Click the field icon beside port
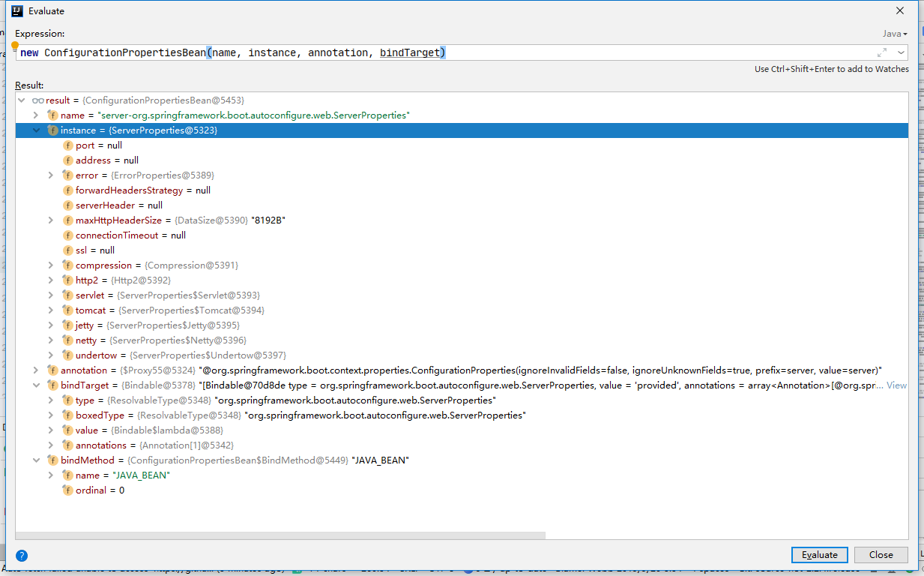The width and height of the screenshot is (924, 576). coord(67,145)
